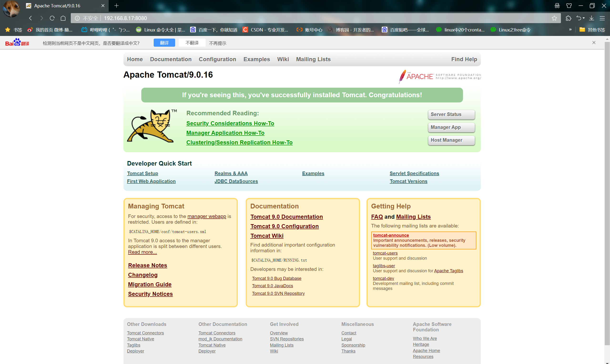Open Tomcat 9.0 Documentation link

[286, 217]
